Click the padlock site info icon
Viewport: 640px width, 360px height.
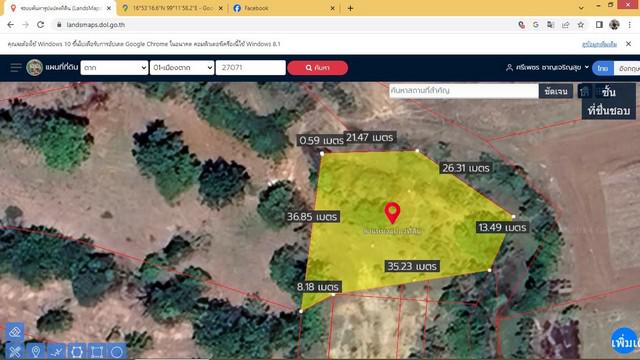coord(59,24)
